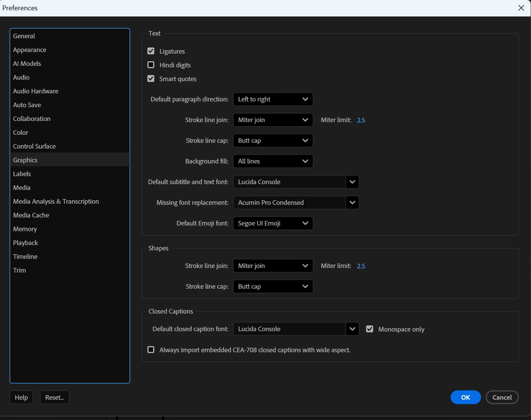Toggle the Ligatures checkbox
The height and width of the screenshot is (420, 531).
pyautogui.click(x=151, y=51)
